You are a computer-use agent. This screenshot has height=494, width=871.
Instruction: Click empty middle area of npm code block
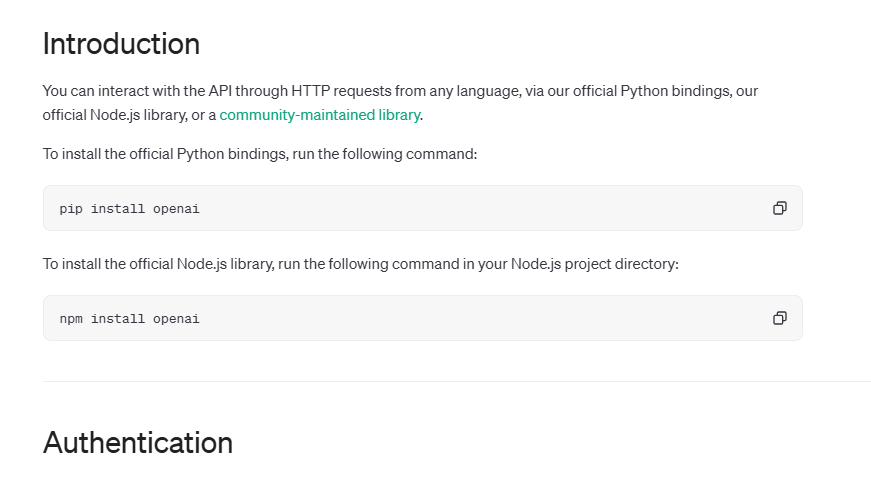tap(450, 318)
